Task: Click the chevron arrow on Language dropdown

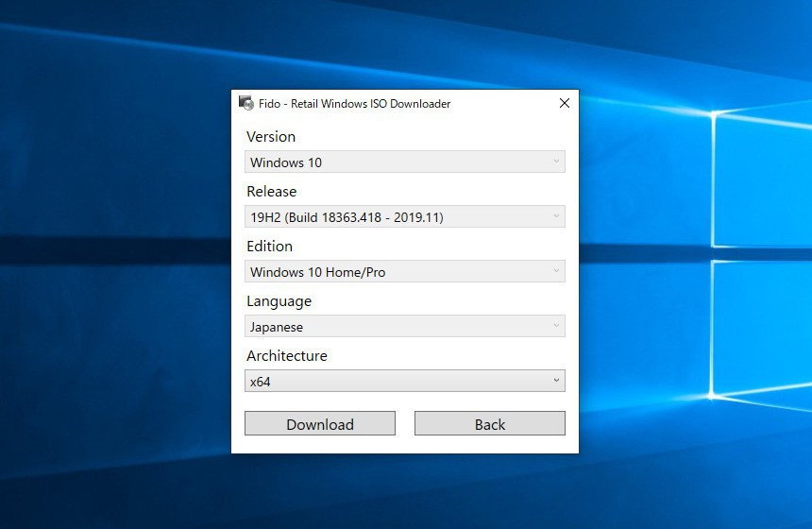Action: [556, 327]
